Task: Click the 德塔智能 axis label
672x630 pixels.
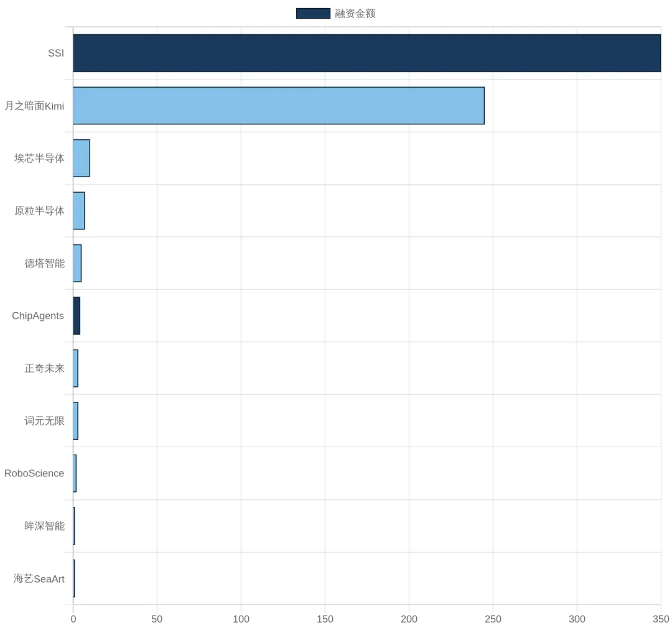Action: (45, 264)
